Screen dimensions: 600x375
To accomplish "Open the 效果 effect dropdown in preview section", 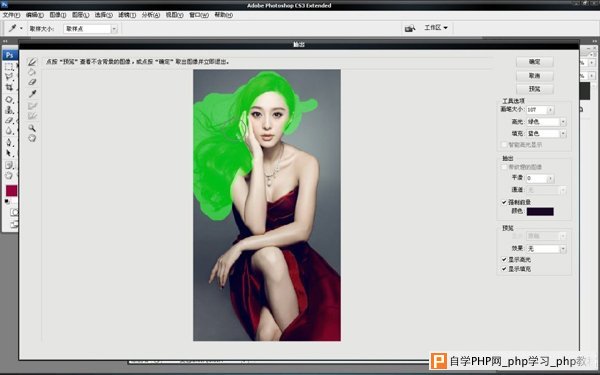I will [x=546, y=249].
